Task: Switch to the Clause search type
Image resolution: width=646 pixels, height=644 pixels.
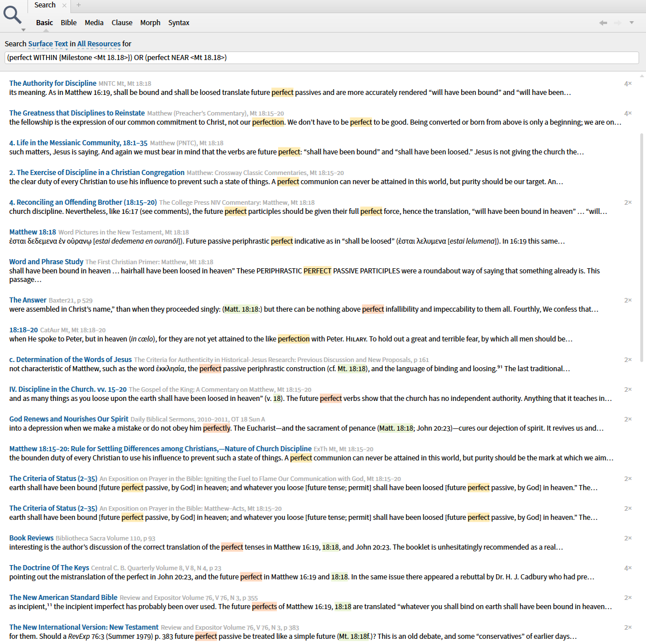Action: (x=122, y=23)
